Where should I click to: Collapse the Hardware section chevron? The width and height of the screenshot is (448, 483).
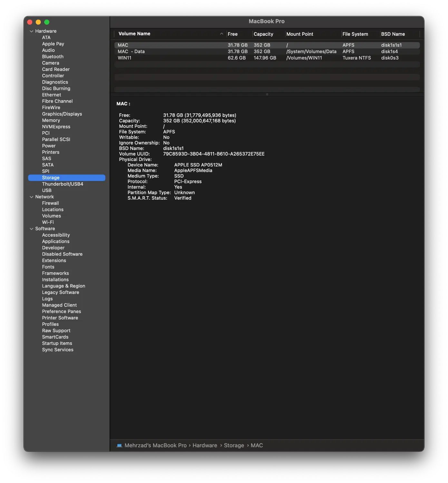click(x=31, y=31)
